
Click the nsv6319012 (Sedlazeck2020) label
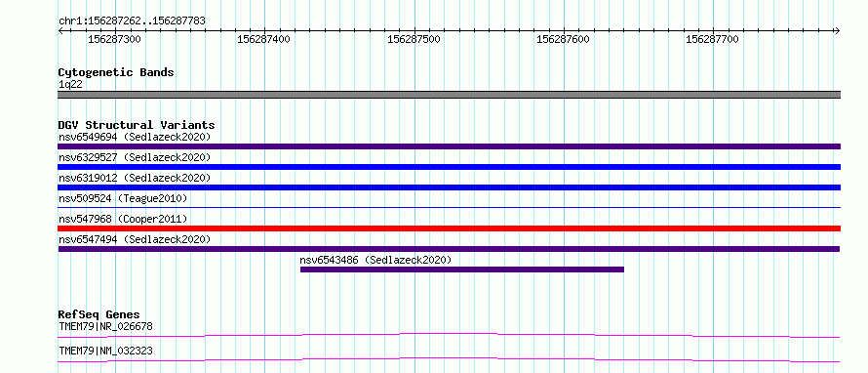pyautogui.click(x=135, y=178)
